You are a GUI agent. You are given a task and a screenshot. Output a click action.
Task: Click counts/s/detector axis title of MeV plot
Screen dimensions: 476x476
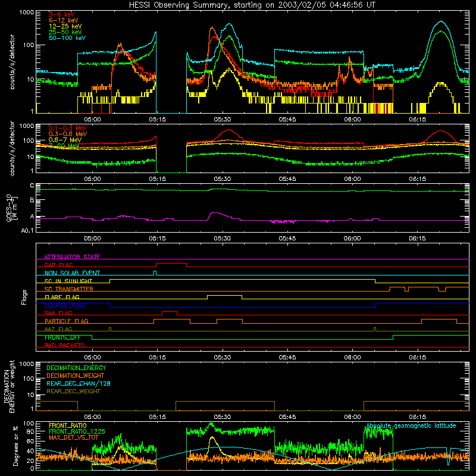[x=12, y=148]
